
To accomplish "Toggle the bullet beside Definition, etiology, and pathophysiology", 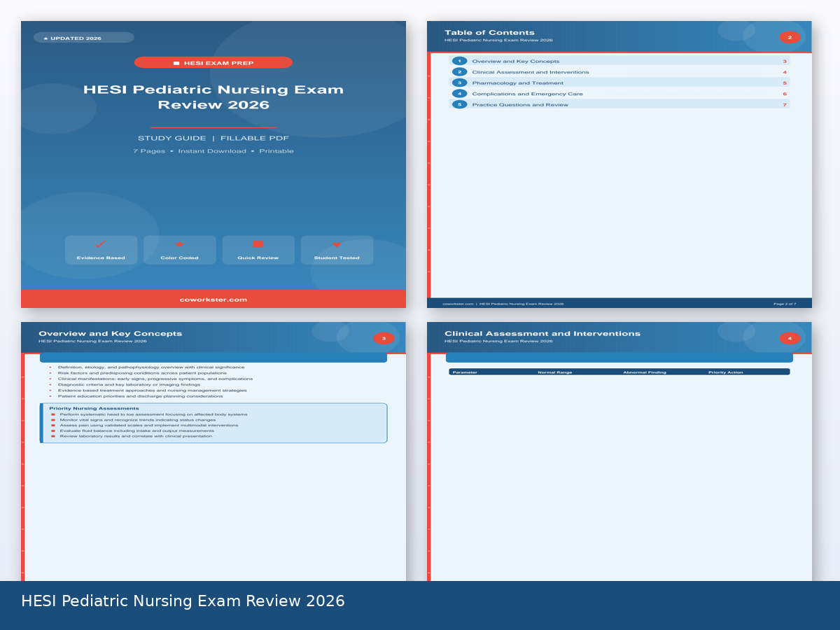I will pos(52,366).
